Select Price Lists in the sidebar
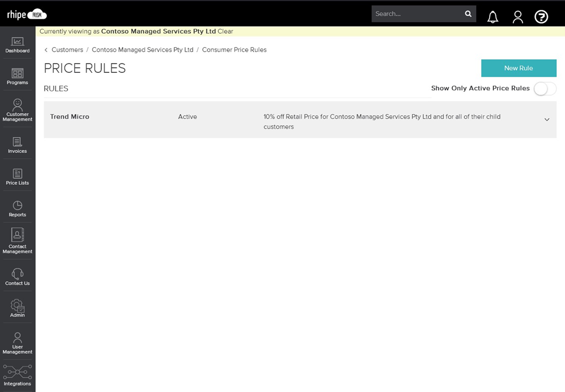 coord(17,177)
